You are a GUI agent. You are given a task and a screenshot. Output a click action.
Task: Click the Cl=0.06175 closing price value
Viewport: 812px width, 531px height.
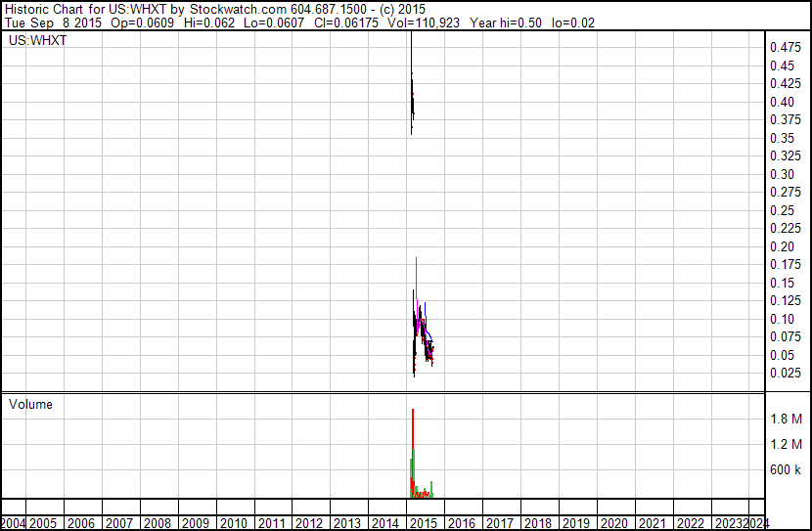pos(346,22)
